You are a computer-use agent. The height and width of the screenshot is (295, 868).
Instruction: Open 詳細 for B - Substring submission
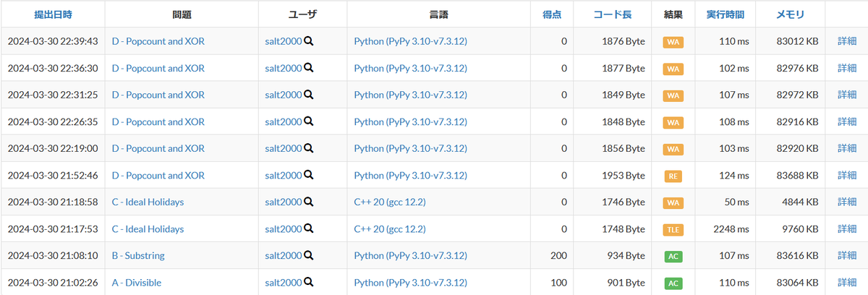tap(847, 255)
